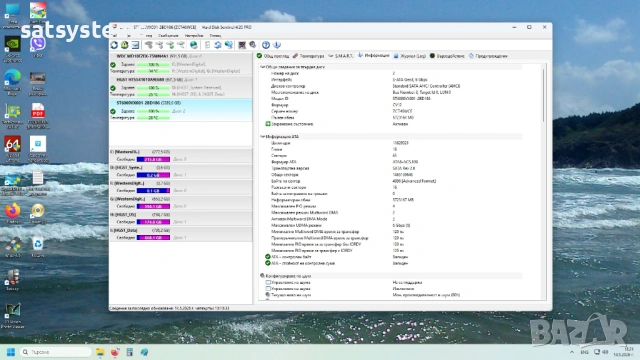The image size is (640, 360).
Task: Click the disk test icon with green arrow
Action: tap(170, 45)
